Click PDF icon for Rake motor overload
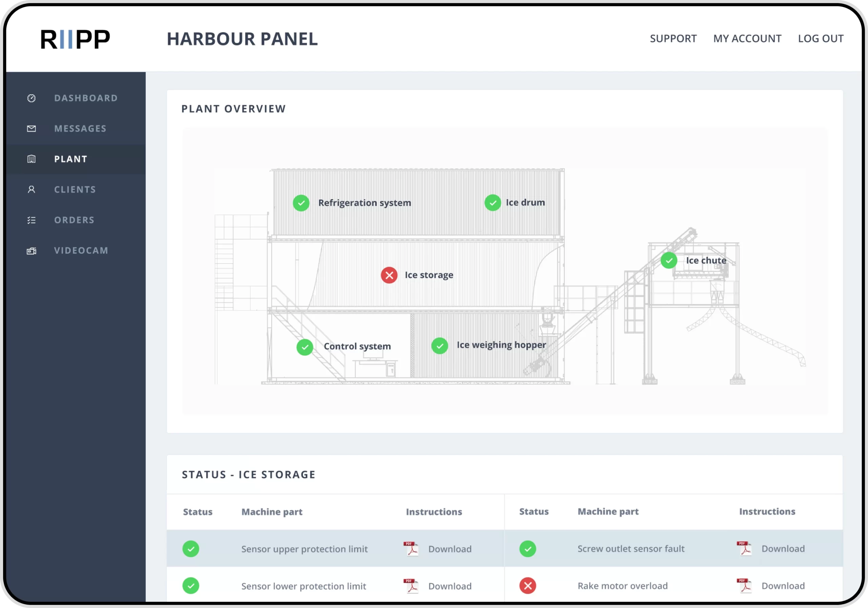This screenshot has height=608, width=868. pyautogui.click(x=744, y=585)
